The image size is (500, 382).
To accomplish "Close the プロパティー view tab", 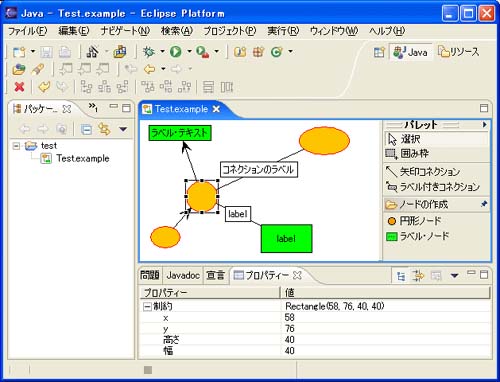I will tap(297, 275).
